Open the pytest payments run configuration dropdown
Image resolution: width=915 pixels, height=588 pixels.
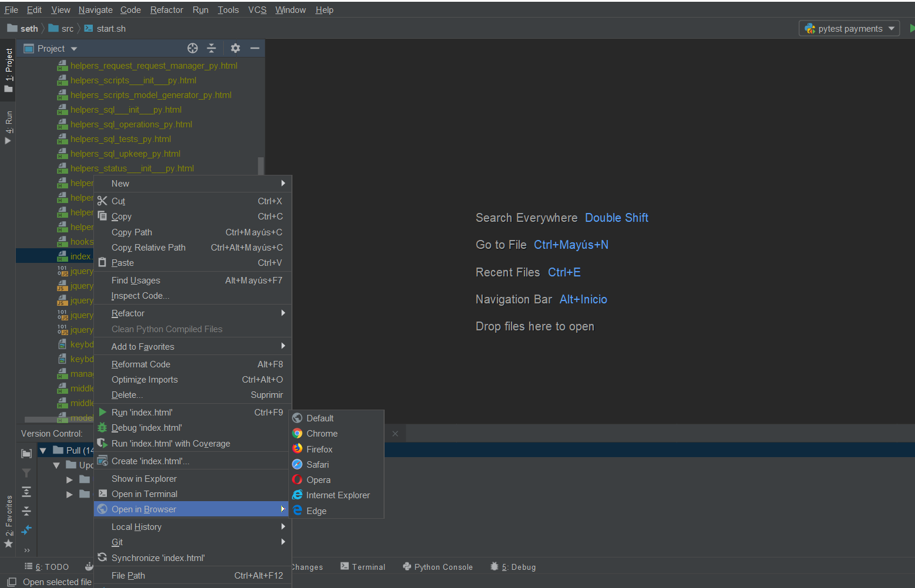(849, 29)
